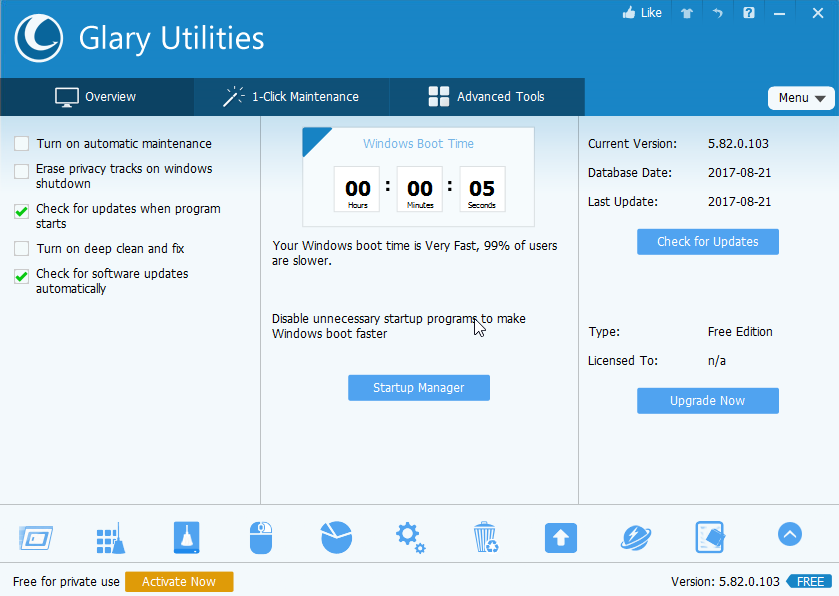Click the orange Activate Now bar

[x=179, y=581]
